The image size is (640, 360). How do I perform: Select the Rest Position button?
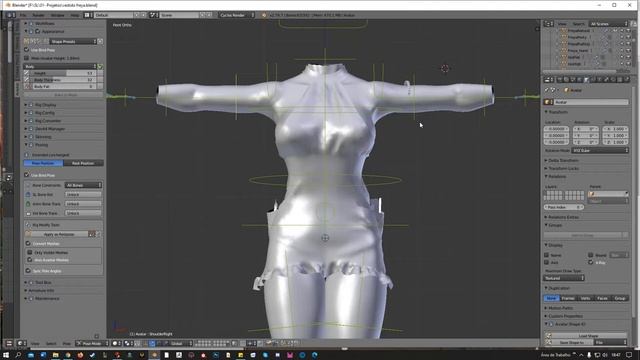(83, 163)
